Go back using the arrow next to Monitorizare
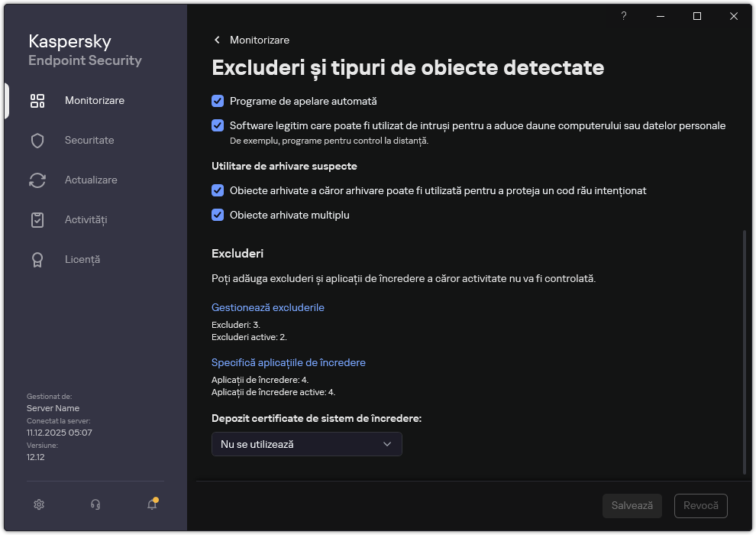 click(x=217, y=40)
